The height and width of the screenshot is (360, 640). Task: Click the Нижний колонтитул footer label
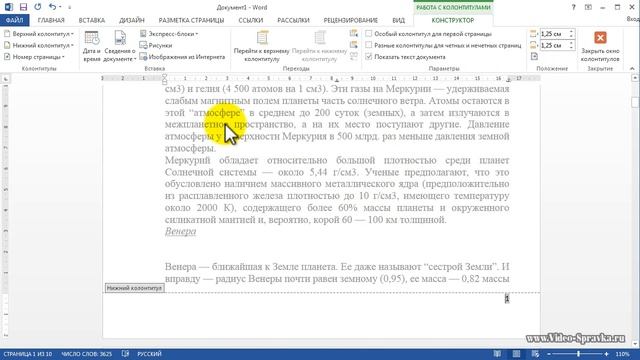point(134,288)
